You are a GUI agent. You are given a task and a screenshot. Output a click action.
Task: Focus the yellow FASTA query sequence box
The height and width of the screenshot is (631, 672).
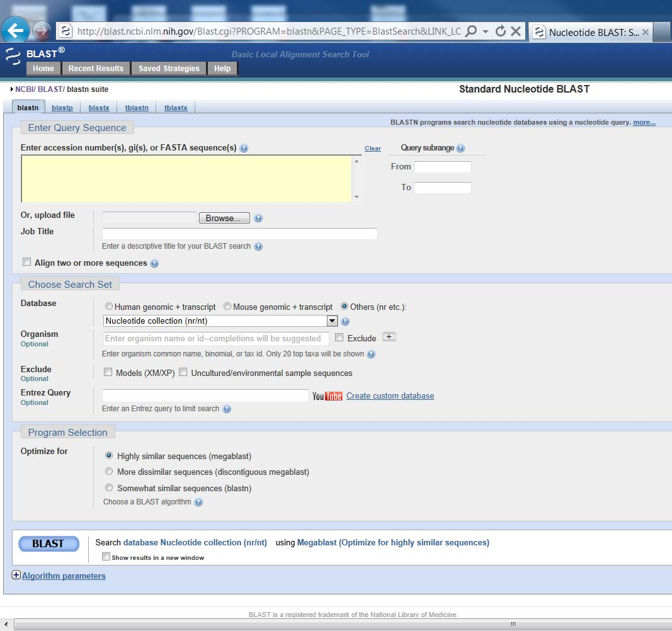(187, 179)
